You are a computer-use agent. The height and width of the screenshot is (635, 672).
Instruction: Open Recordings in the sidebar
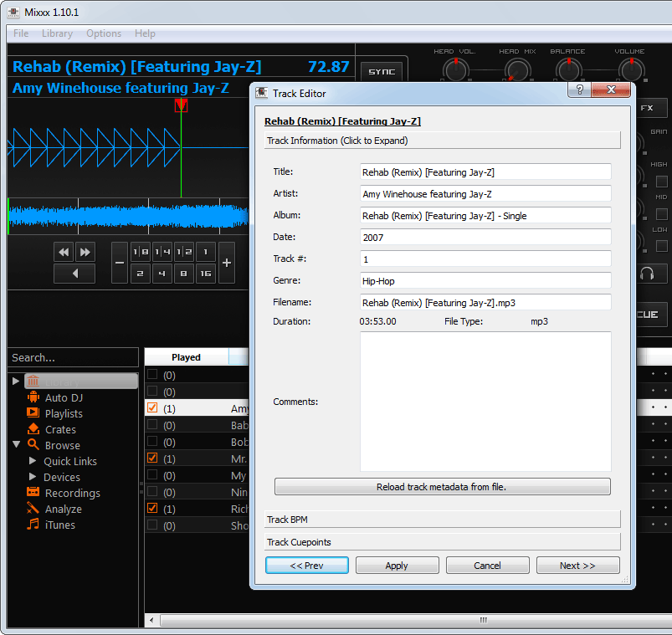(x=73, y=493)
